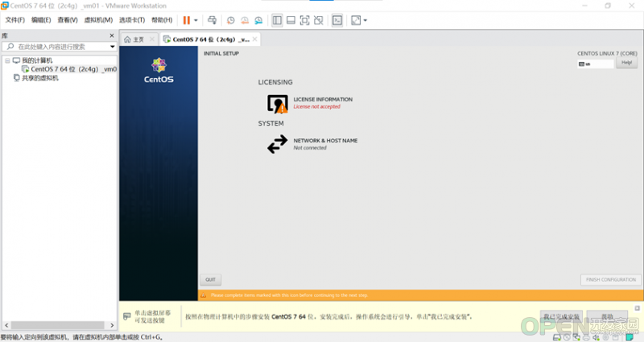Toggle the library sidebar view icon
Screen dimensions: 644x342
[277, 20]
